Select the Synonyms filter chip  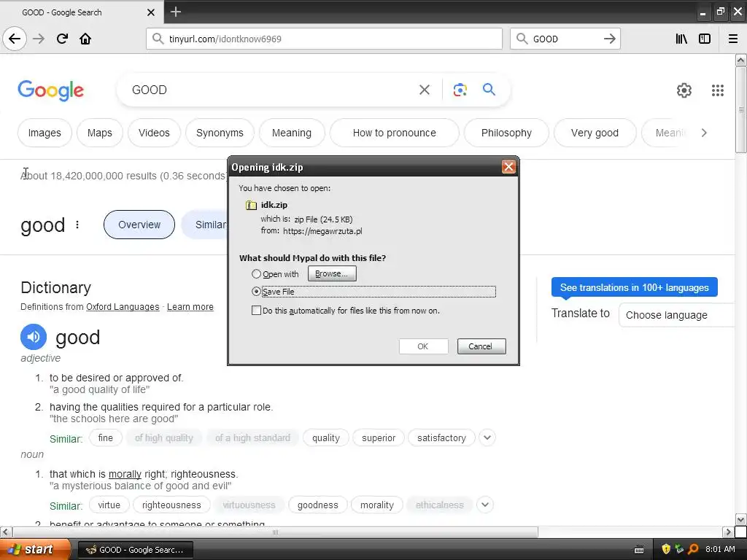coord(220,133)
